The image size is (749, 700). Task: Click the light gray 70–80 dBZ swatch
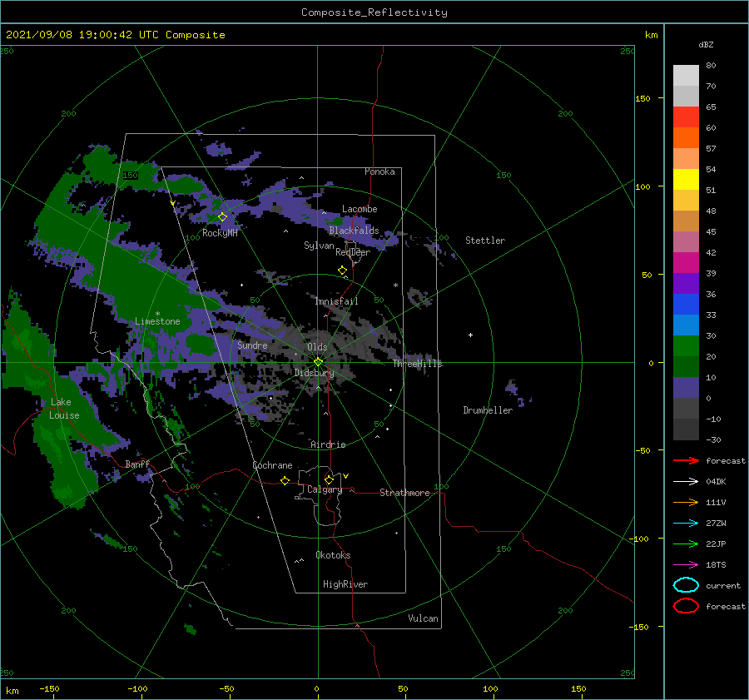(686, 75)
